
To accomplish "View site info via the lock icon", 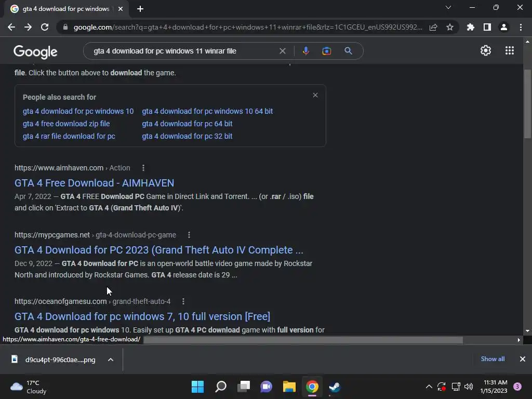I will [65, 27].
